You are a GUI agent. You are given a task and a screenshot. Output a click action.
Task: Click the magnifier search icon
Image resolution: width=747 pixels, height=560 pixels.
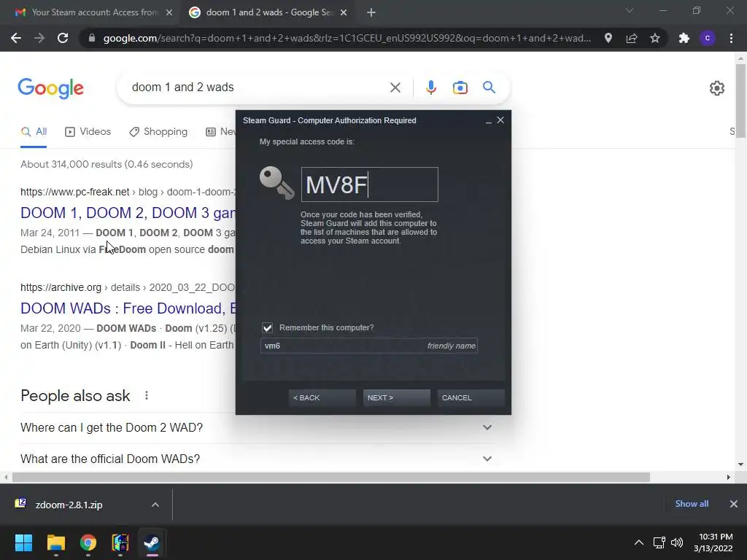[489, 87]
